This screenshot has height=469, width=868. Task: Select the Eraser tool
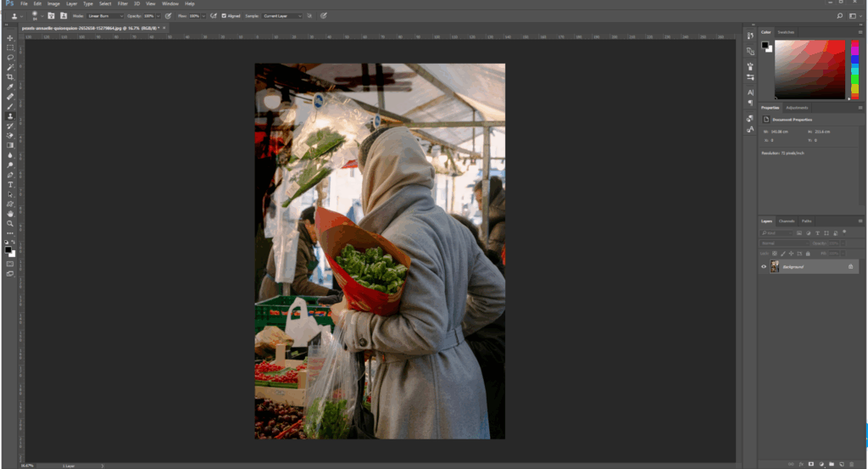click(10, 136)
